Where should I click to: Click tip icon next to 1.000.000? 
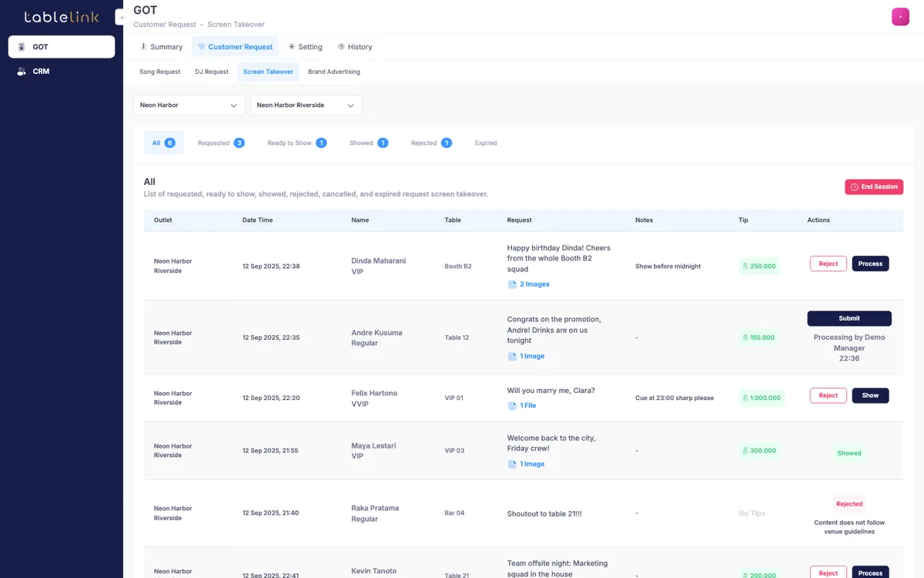click(x=745, y=398)
